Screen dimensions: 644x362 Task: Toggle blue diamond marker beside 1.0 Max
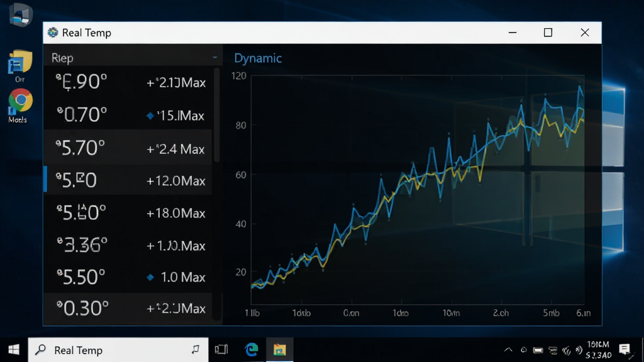coord(150,277)
